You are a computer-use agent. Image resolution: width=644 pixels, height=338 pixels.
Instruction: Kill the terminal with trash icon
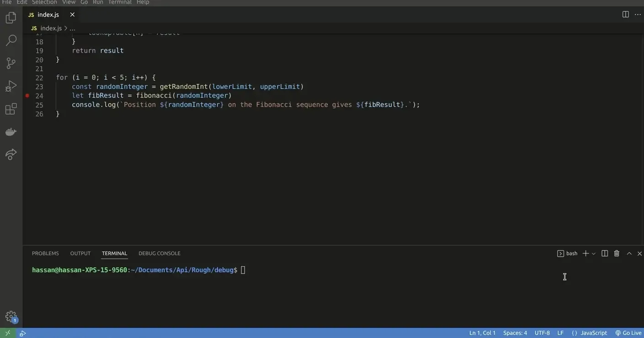[x=617, y=253]
